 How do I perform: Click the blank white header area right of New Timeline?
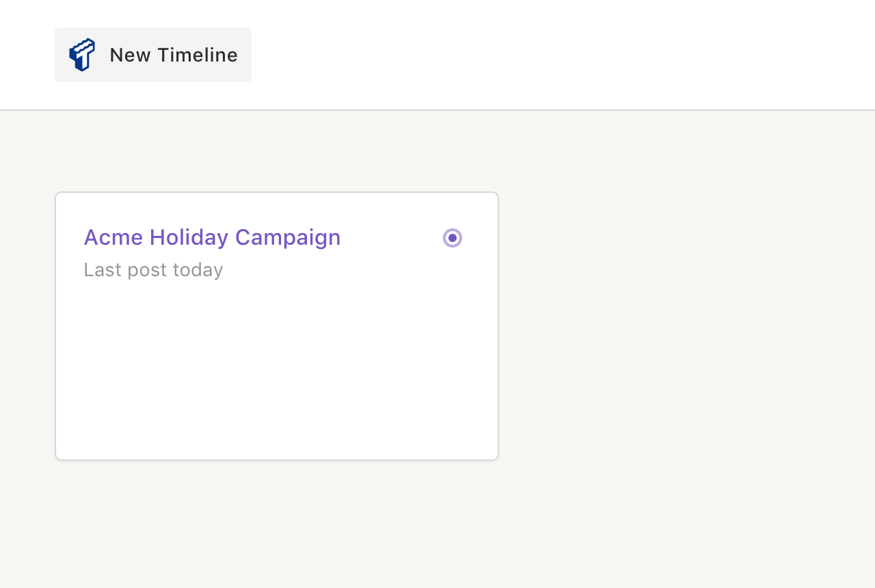pos(561,55)
